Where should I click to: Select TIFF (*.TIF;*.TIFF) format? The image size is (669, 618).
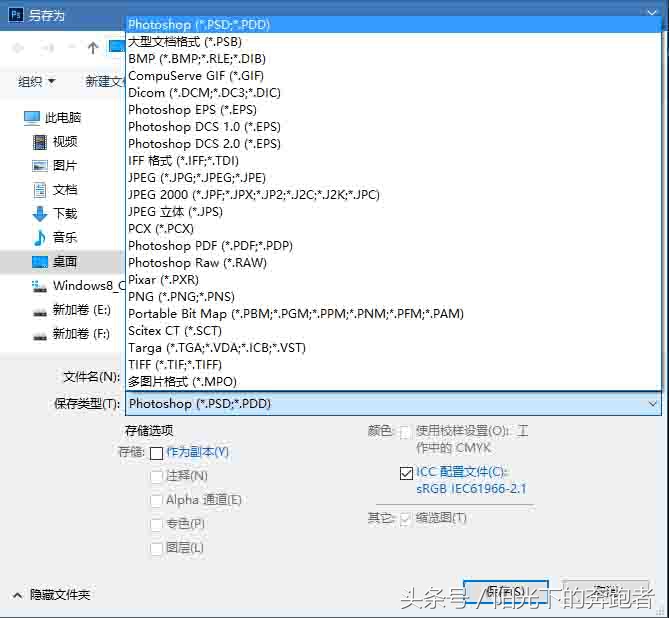(393, 365)
